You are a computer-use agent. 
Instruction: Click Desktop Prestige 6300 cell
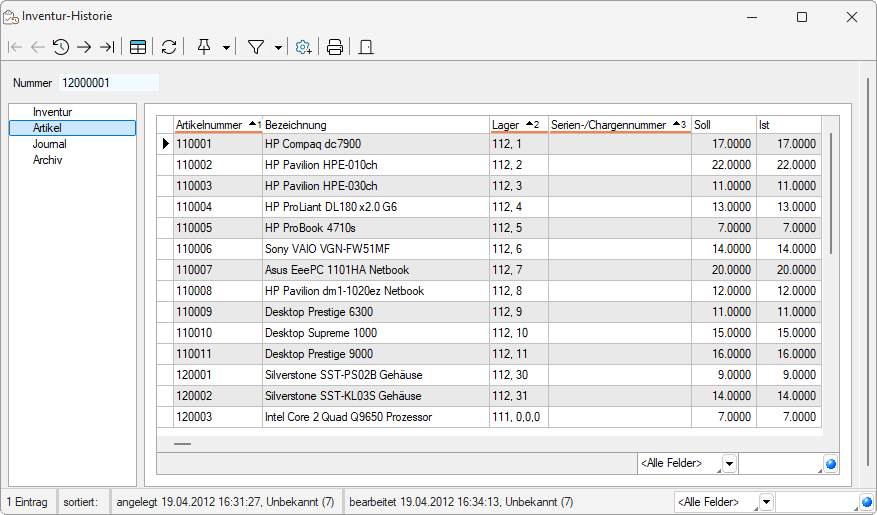coord(375,311)
